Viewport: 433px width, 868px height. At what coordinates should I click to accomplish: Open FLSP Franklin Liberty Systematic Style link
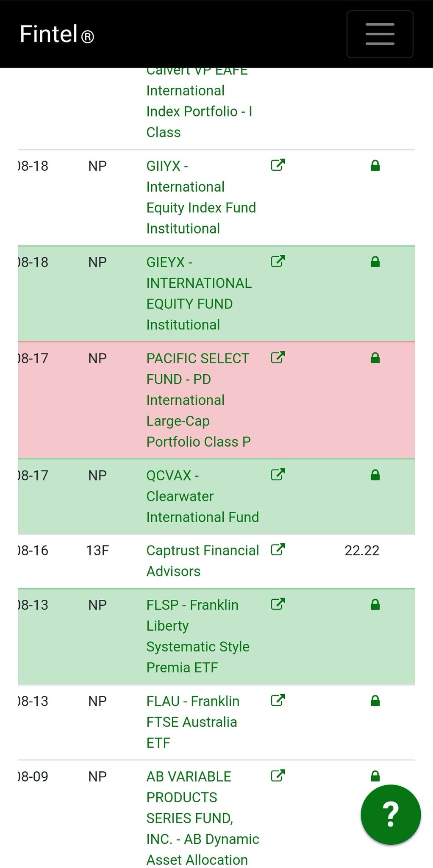pyautogui.click(x=197, y=636)
